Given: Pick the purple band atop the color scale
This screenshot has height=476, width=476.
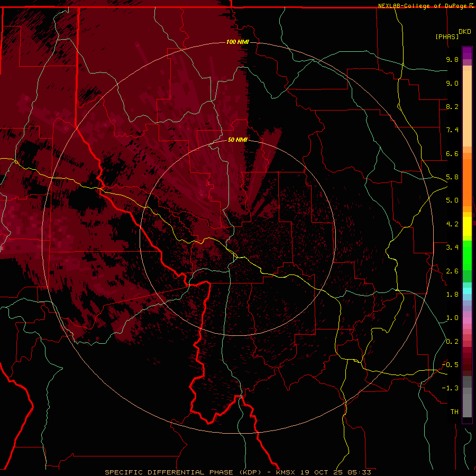Looking at the screenshot, I should [x=467, y=53].
